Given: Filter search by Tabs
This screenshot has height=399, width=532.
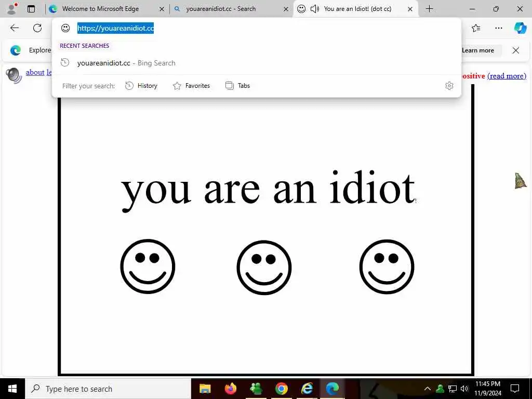Looking at the screenshot, I should pos(237,86).
